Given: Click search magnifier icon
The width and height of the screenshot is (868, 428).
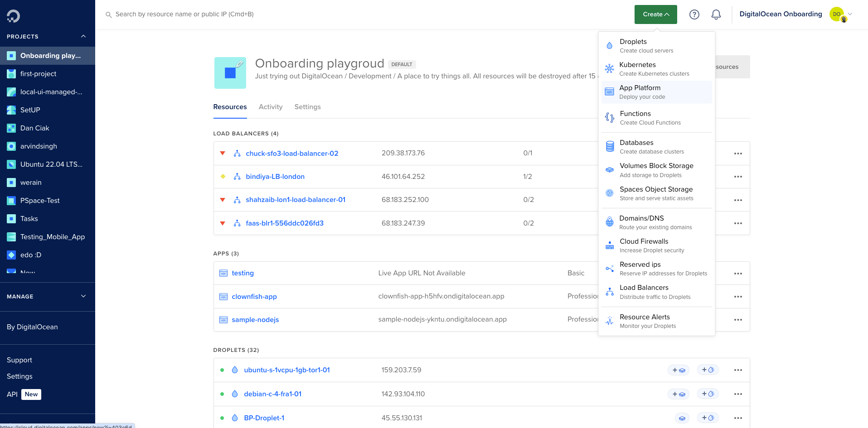Looking at the screenshot, I should [x=109, y=14].
